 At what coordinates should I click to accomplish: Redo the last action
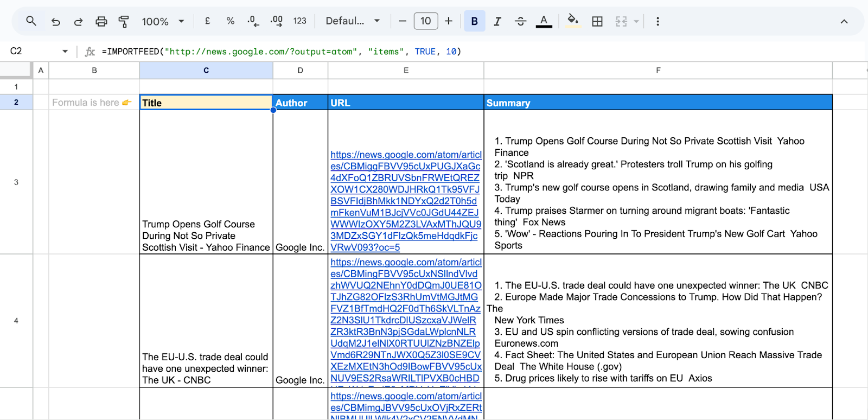click(78, 21)
